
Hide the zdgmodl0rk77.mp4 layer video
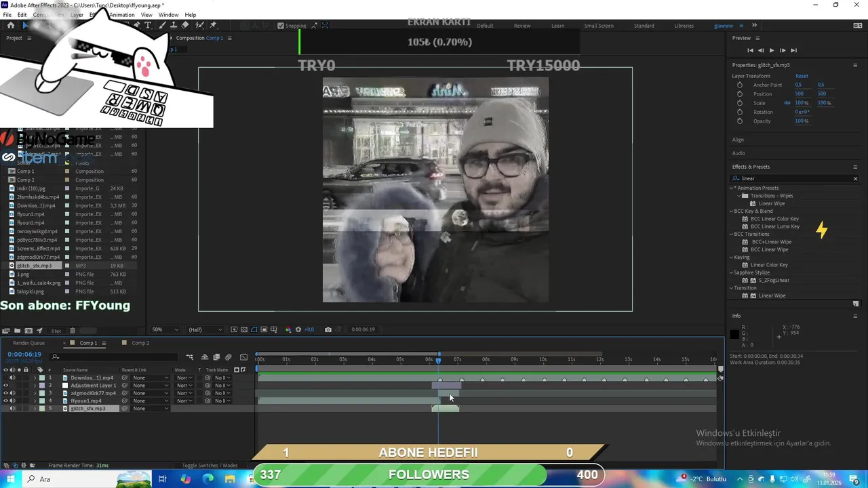click(6, 393)
